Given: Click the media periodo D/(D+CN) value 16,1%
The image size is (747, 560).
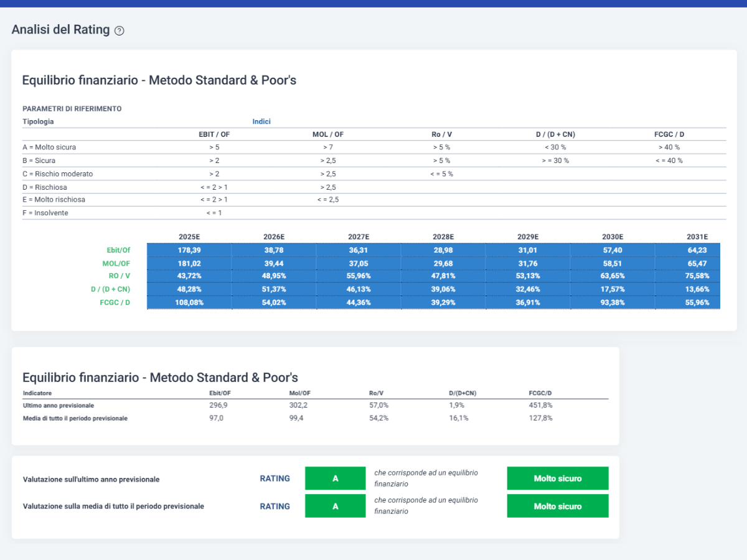Looking at the screenshot, I should (459, 418).
